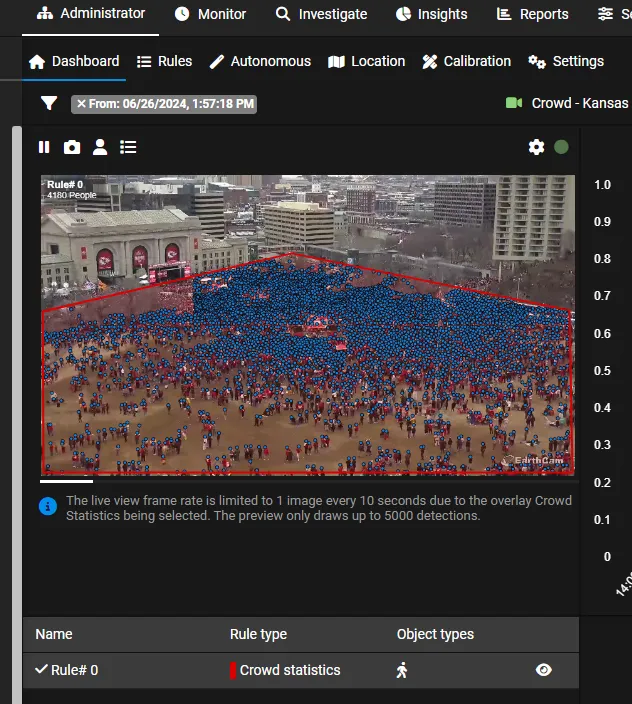Take a snapshot with camera icon

click(72, 147)
